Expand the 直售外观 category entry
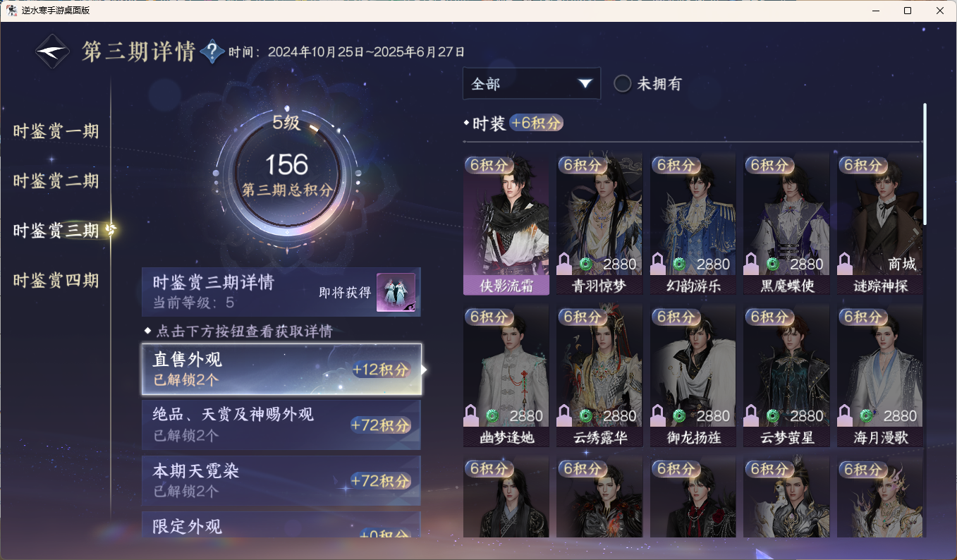Image resolution: width=957 pixels, height=560 pixels. pos(281,370)
